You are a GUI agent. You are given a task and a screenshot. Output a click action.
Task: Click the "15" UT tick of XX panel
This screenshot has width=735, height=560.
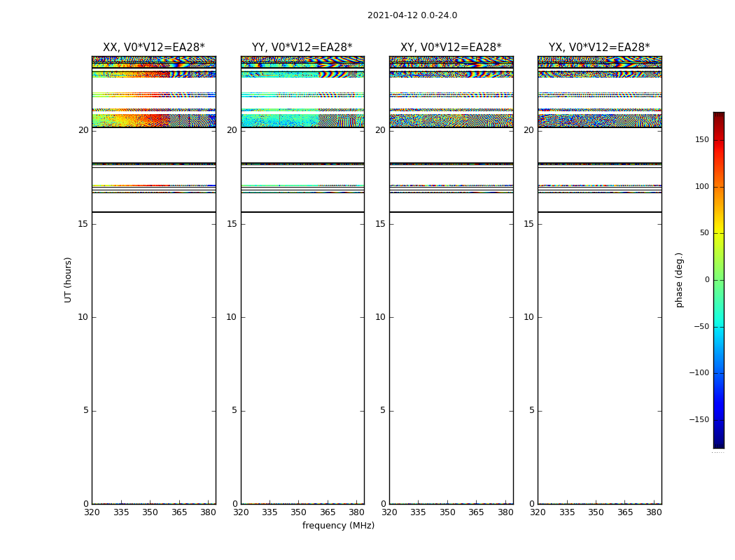[x=83, y=224]
